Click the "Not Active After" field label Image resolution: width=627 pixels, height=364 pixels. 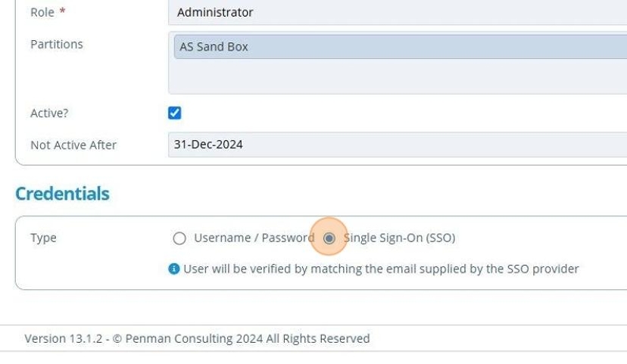pyautogui.click(x=73, y=145)
